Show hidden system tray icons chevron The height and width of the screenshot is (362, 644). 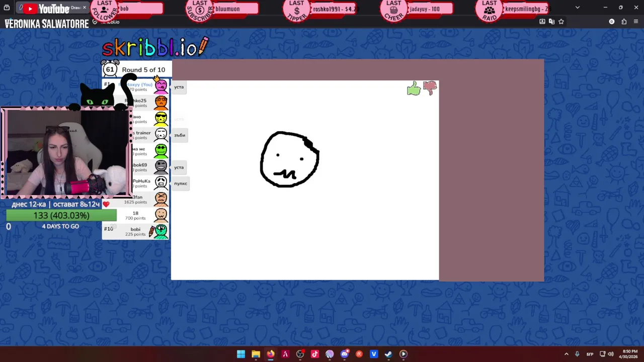566,354
